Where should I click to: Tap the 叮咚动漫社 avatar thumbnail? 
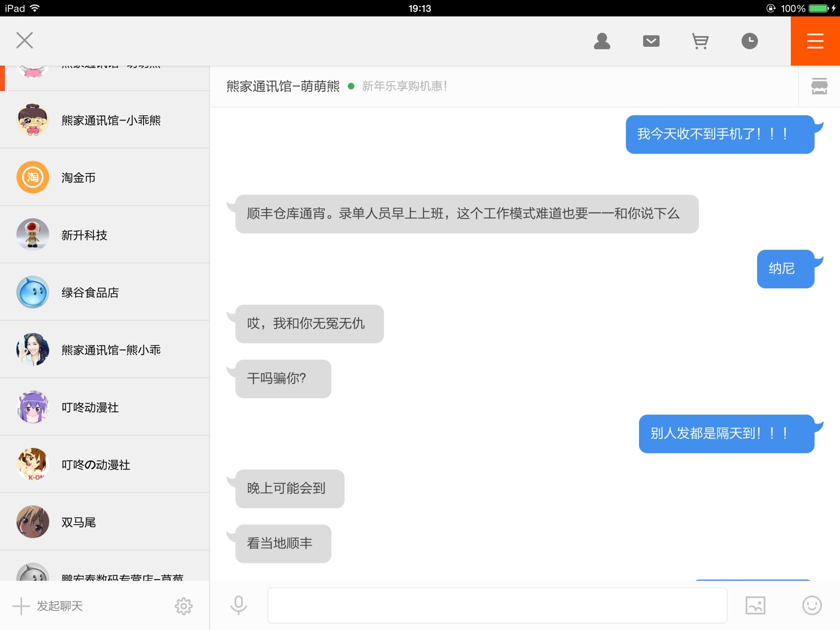pyautogui.click(x=33, y=407)
